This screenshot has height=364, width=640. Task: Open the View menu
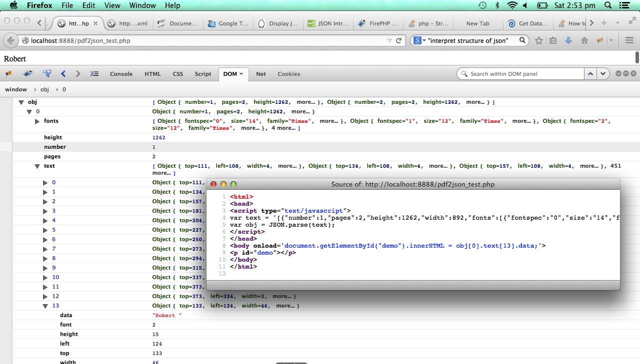(112, 5)
